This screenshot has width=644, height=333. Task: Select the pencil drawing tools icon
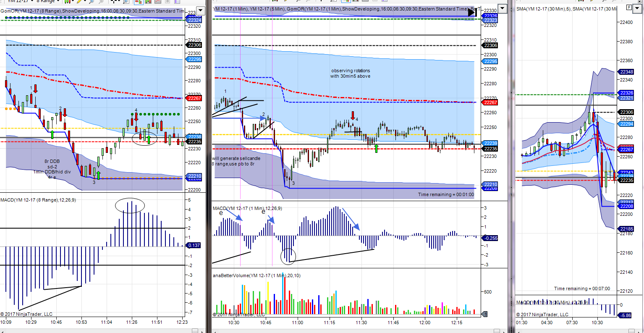coord(79,1)
